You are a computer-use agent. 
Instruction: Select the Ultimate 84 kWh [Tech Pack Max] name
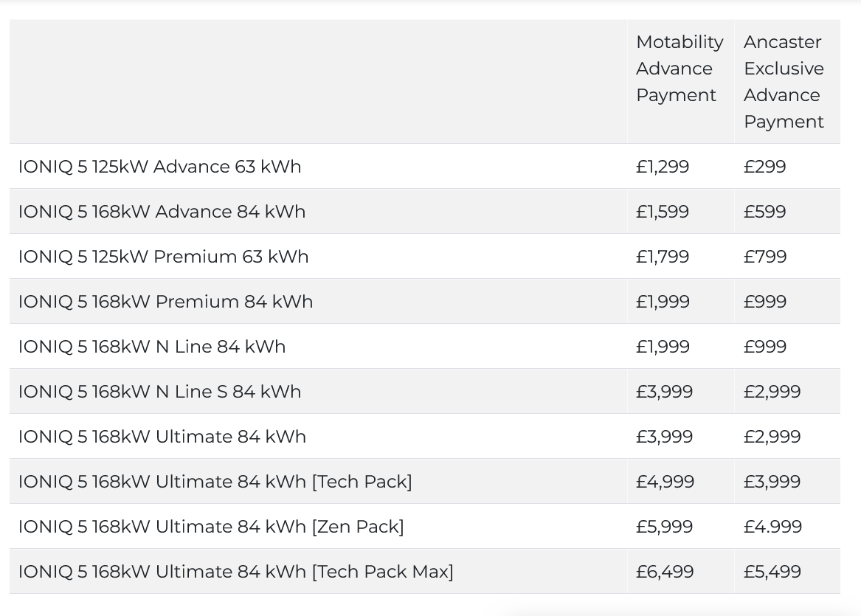coord(236,572)
